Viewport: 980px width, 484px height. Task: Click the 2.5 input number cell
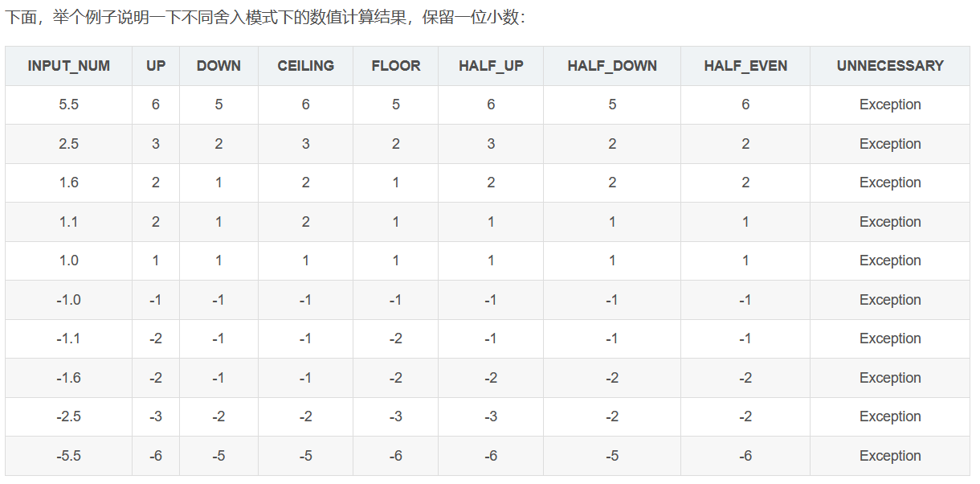pyautogui.click(x=68, y=144)
